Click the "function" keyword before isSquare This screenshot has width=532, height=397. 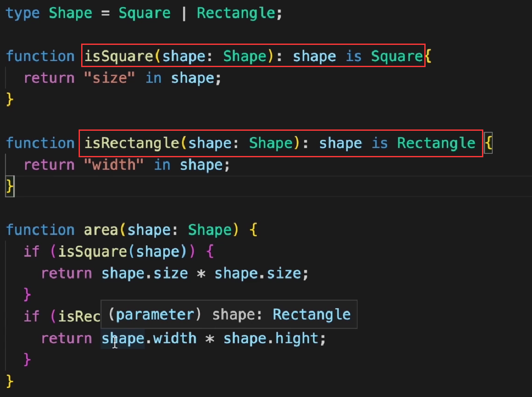click(x=41, y=56)
